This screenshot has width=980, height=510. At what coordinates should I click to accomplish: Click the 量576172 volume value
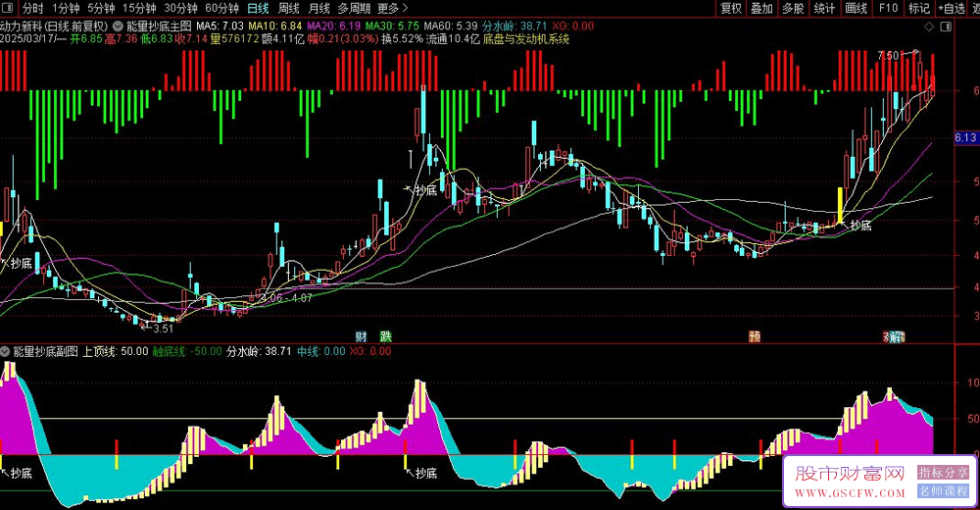pyautogui.click(x=234, y=39)
